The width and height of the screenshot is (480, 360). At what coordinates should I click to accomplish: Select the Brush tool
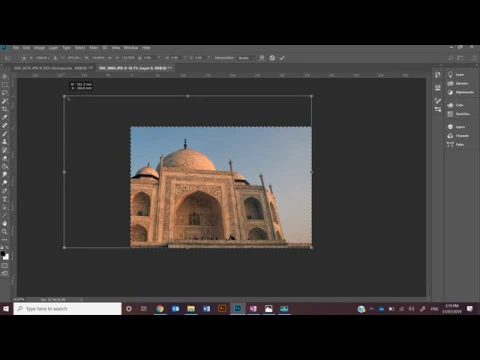click(5, 134)
